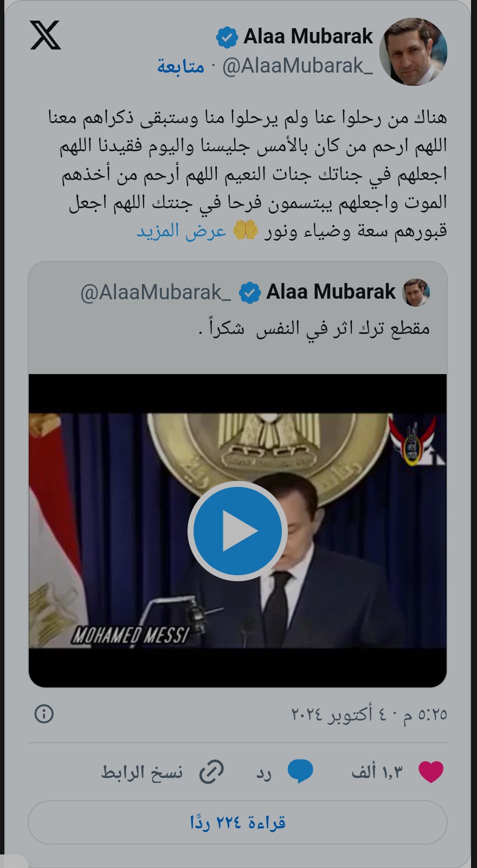Image resolution: width=477 pixels, height=868 pixels.
Task: Click the verified badge beside Alaa Mubarak
Action: tap(227, 37)
